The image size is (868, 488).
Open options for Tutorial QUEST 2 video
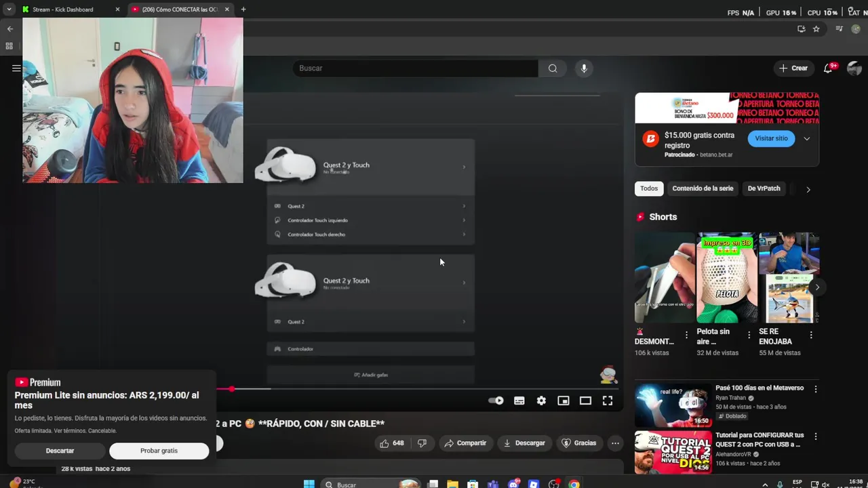click(816, 436)
